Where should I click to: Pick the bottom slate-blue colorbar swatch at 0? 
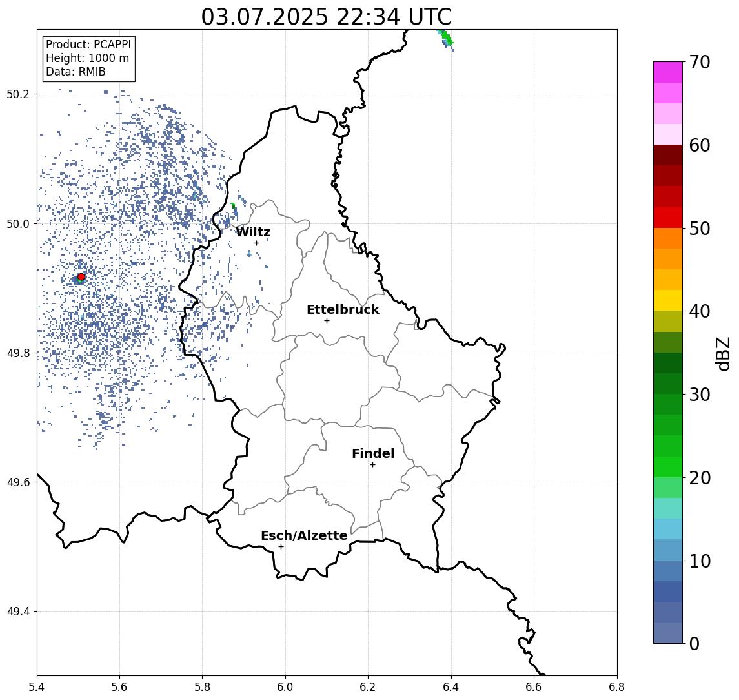click(x=668, y=633)
